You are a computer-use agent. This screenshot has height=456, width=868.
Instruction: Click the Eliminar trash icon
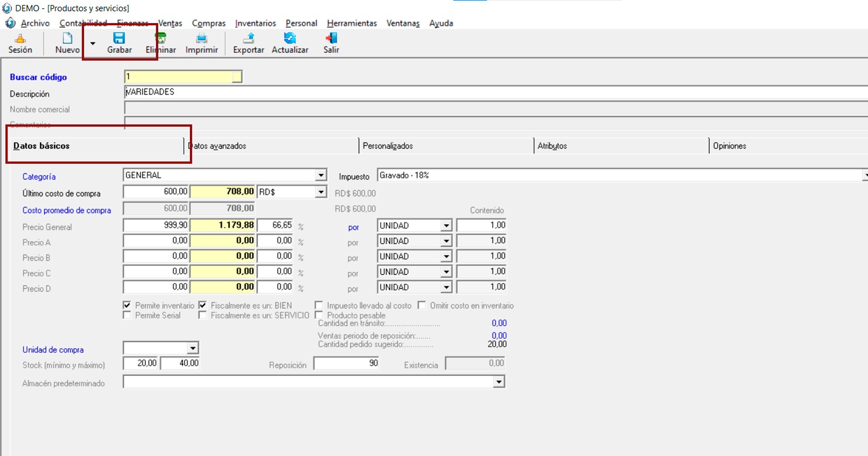click(x=161, y=38)
